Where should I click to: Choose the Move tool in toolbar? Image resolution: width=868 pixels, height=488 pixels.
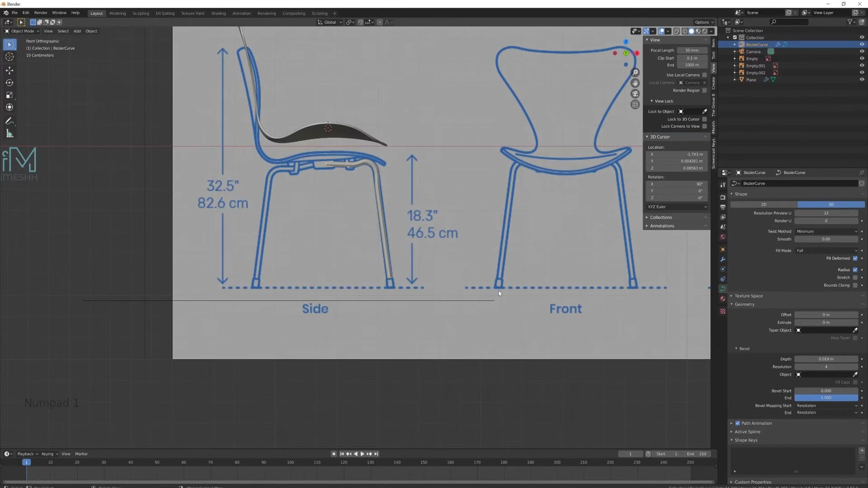pos(9,70)
